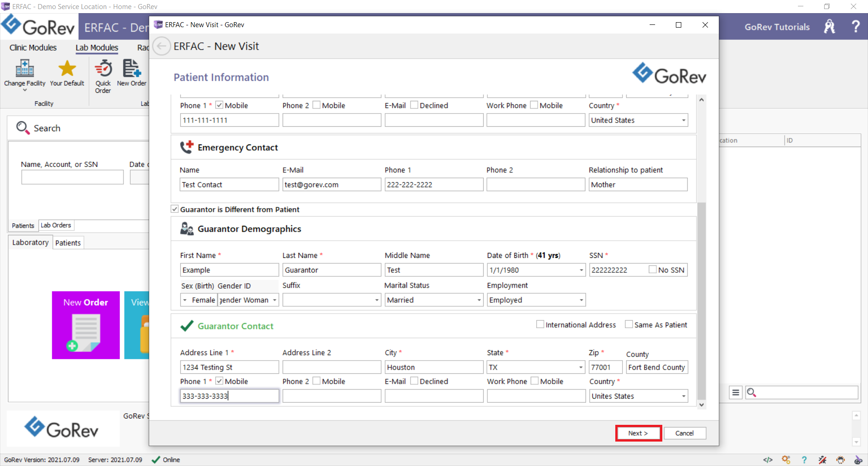Image resolution: width=868 pixels, height=466 pixels.
Task: Click the Emergency Contact phone icon
Action: click(187, 147)
